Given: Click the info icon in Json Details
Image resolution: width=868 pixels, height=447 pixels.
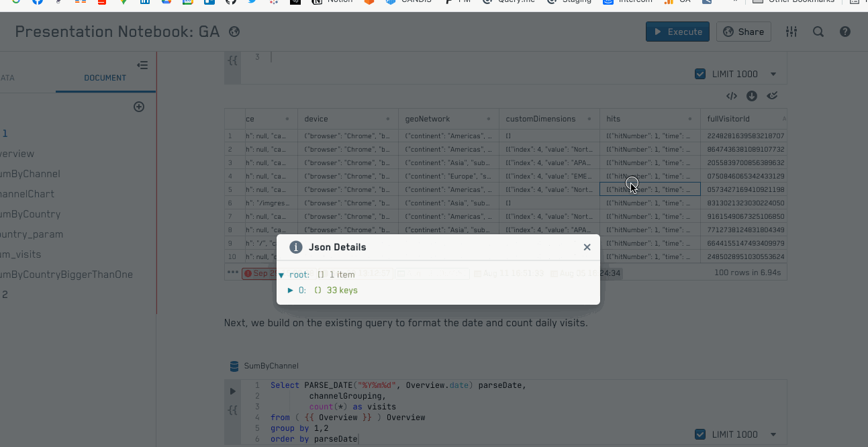Looking at the screenshot, I should (296, 247).
